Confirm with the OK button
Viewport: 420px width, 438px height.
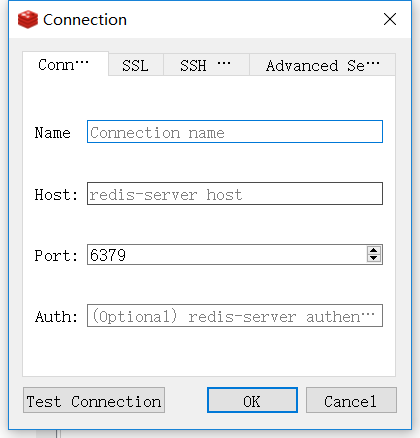point(252,400)
